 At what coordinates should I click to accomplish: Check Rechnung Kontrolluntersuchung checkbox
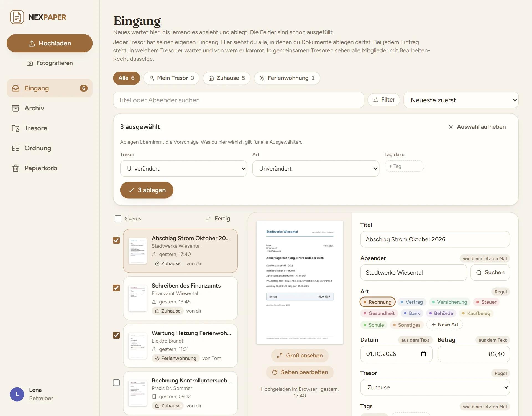pos(116,383)
